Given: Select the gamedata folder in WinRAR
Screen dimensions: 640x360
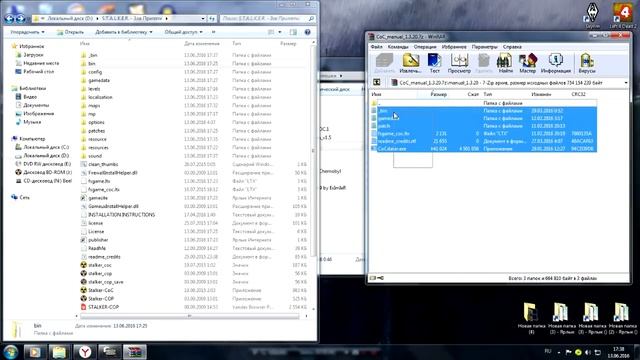Looking at the screenshot, I should coord(484,118).
